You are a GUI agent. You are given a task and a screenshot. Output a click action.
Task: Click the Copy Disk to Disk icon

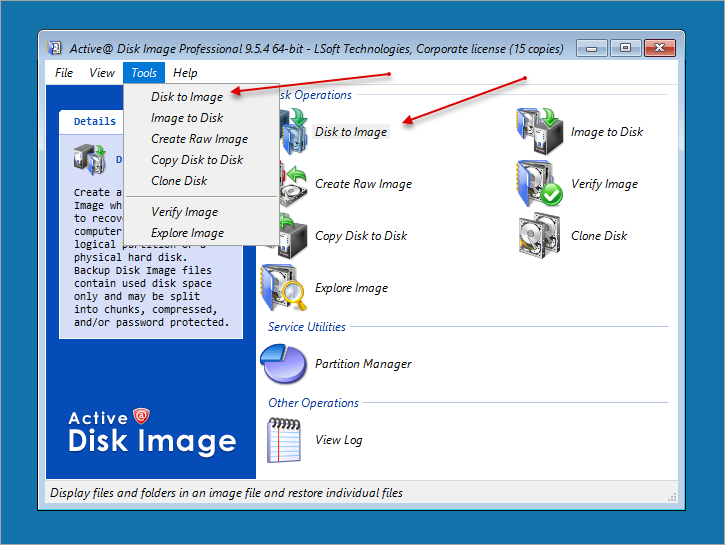(x=293, y=236)
